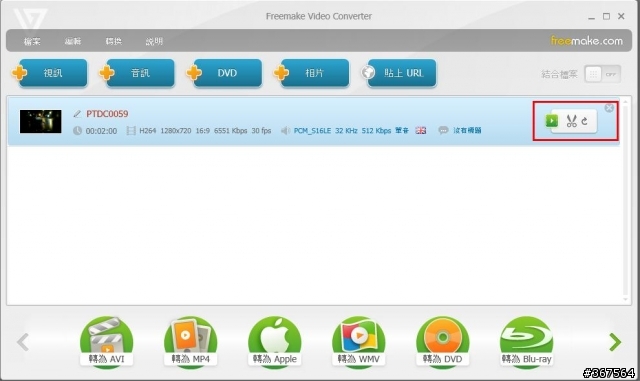The width and height of the screenshot is (640, 381).
Task: Click the Freemake logo in title bar
Action: [x=30, y=20]
